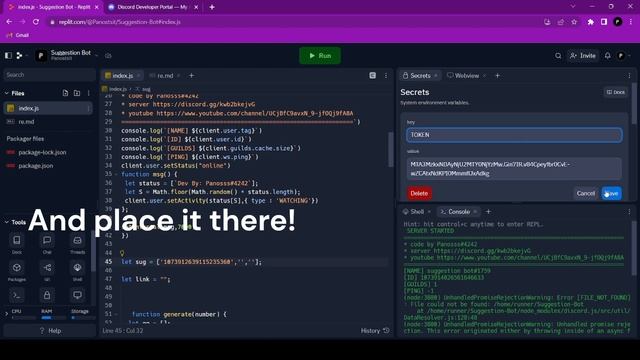640x360 pixels.
Task: Open the Webview monitor tool
Action: pos(77,295)
